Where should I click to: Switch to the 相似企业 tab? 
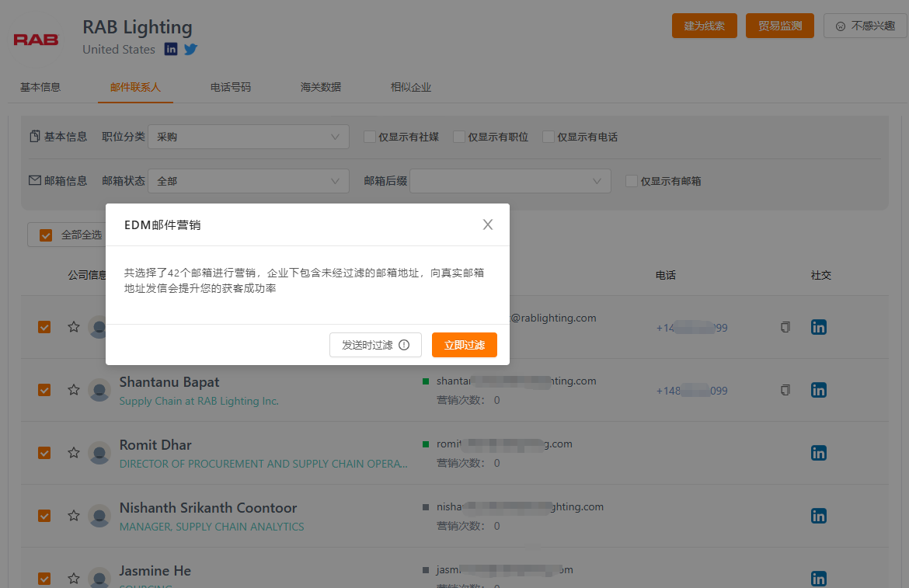click(410, 87)
